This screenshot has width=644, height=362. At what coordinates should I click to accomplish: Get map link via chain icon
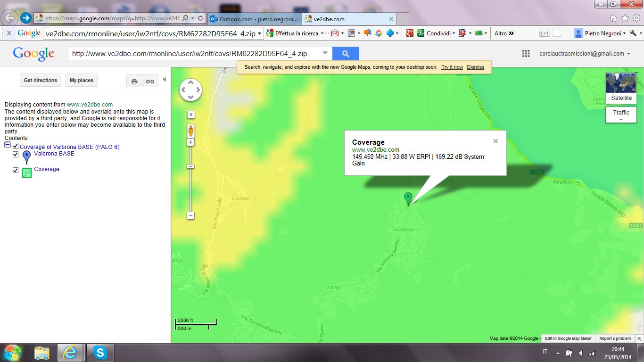coord(150,81)
